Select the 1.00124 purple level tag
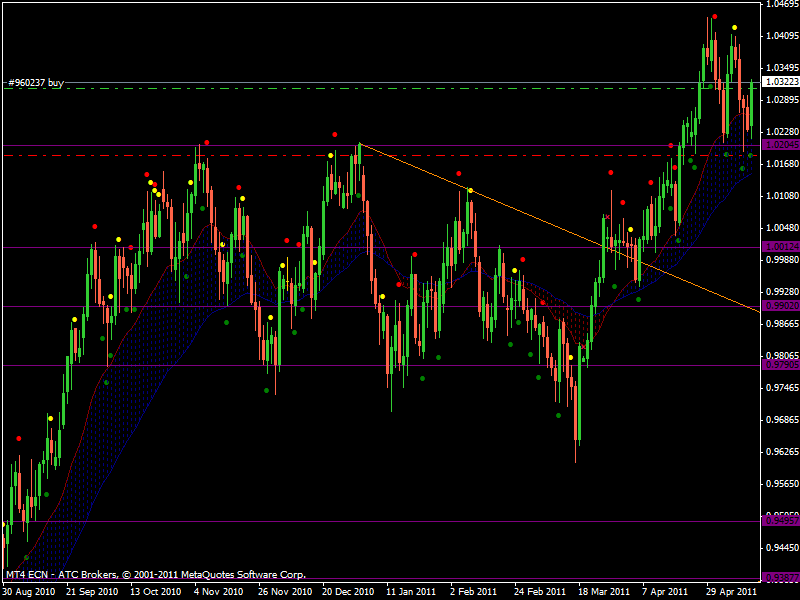This screenshot has height=600, width=800. 781,247
